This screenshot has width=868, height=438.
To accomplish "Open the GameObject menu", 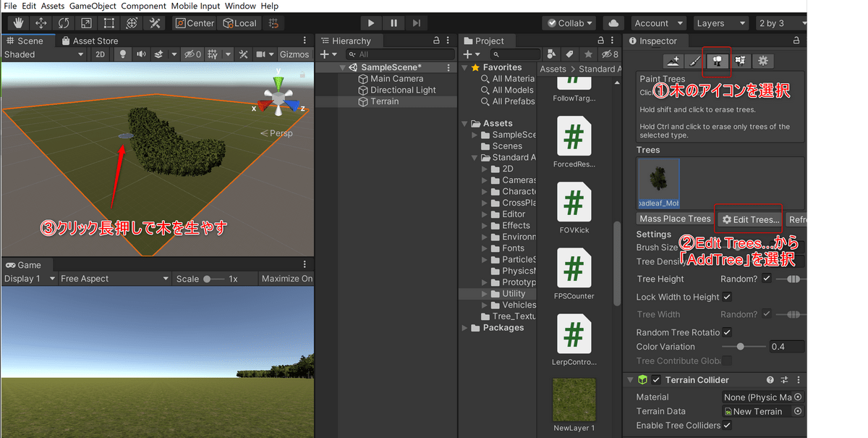I will click(x=93, y=6).
